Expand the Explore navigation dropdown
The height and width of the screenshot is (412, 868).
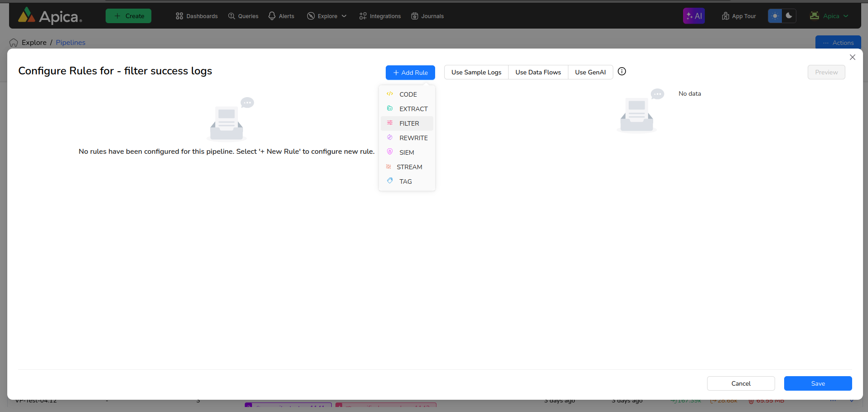click(x=327, y=16)
